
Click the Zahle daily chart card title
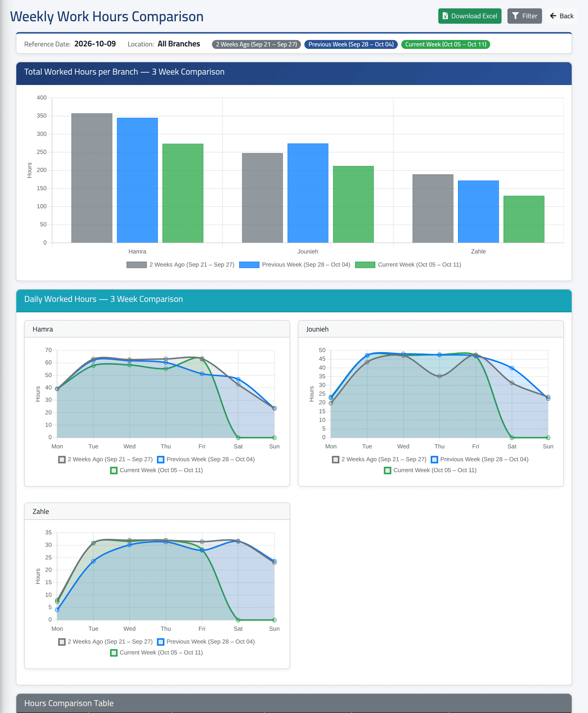click(x=41, y=512)
